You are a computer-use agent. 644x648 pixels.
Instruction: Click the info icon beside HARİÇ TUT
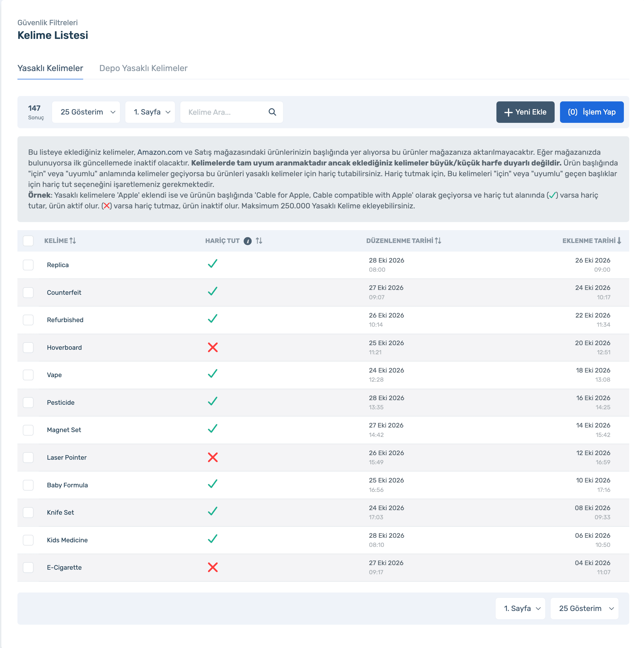[248, 241]
